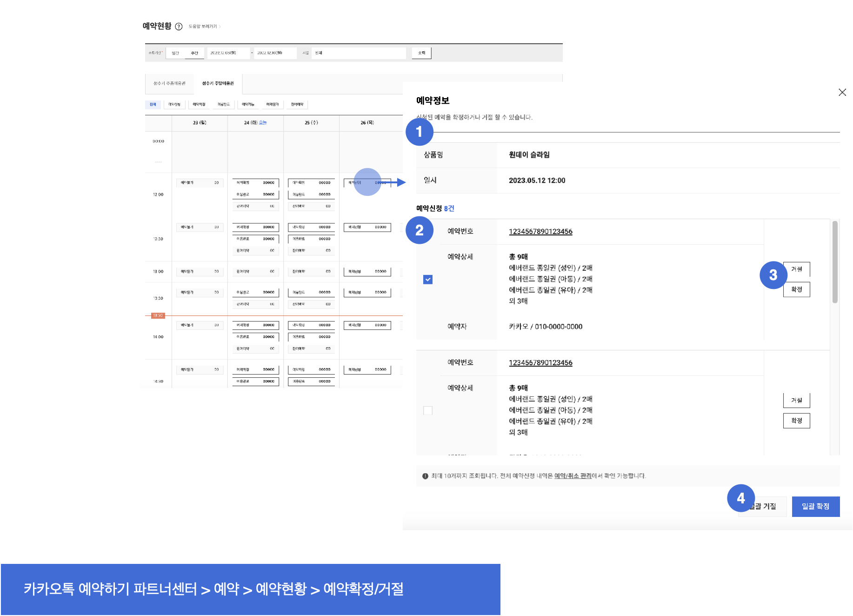Open the 예약/취소 관리 link
This screenshot has height=616, width=853.
573,476
